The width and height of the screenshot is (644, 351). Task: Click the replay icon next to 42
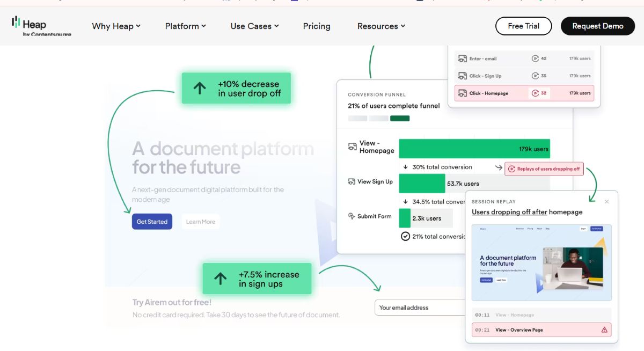point(535,58)
